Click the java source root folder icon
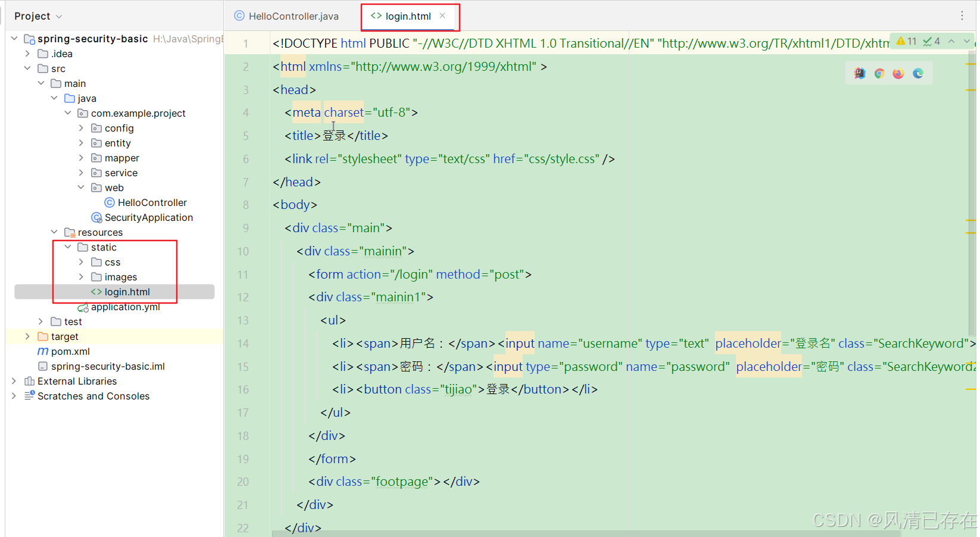This screenshot has width=980, height=537. pos(70,98)
